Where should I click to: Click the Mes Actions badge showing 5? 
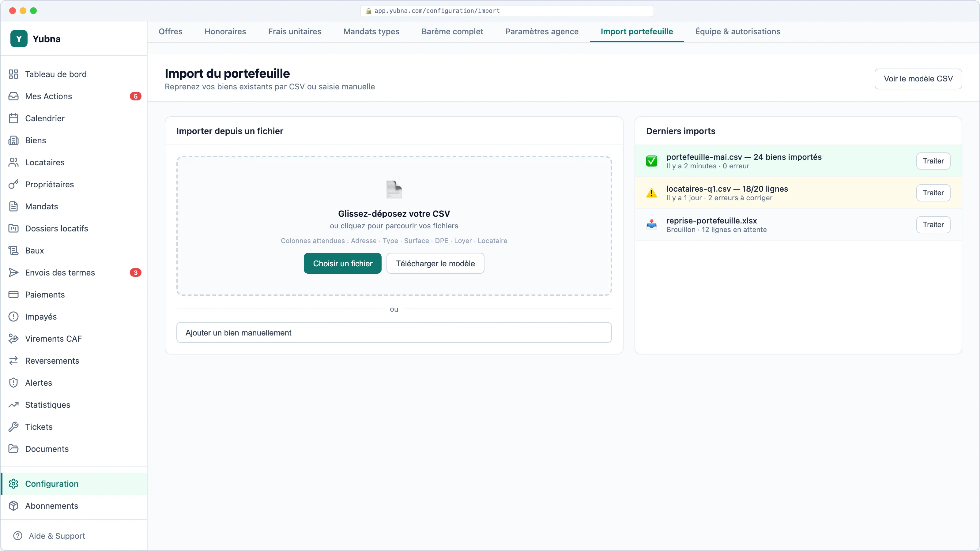point(135,96)
